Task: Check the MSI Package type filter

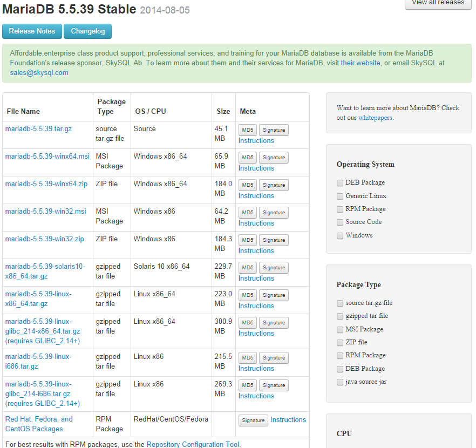Action: point(340,330)
